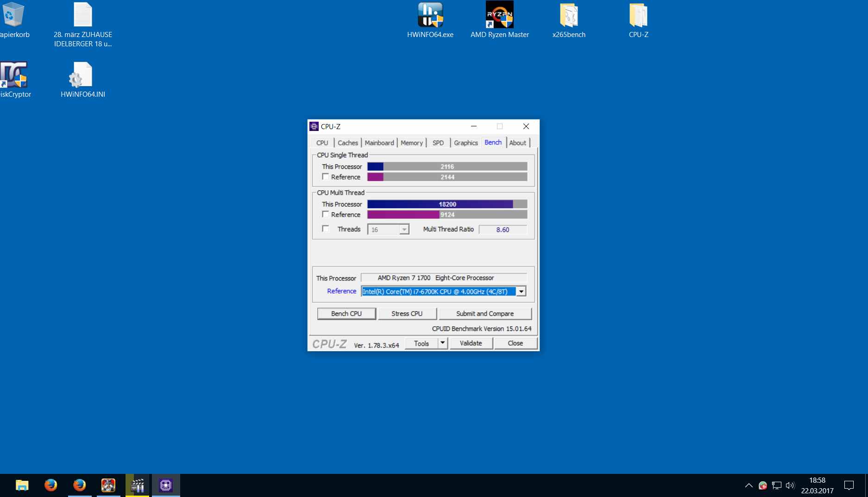Click the 'CPU Multi Thread' group label
The image size is (868, 497).
coord(341,193)
